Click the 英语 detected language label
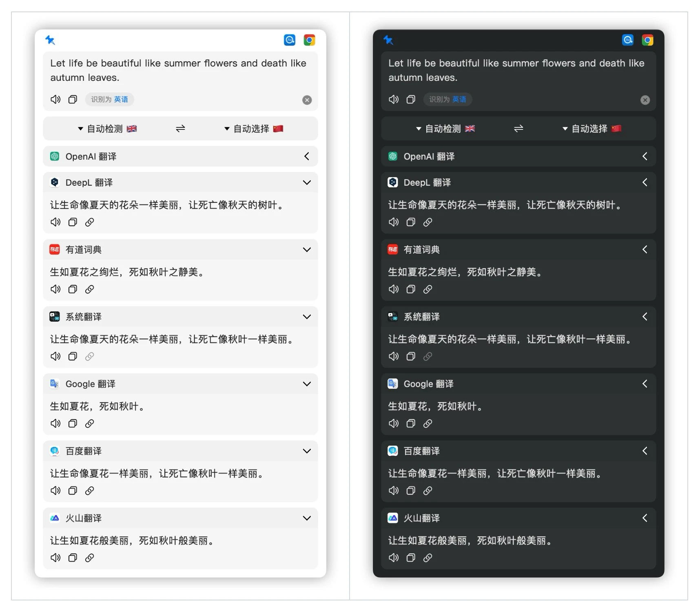 tap(120, 99)
